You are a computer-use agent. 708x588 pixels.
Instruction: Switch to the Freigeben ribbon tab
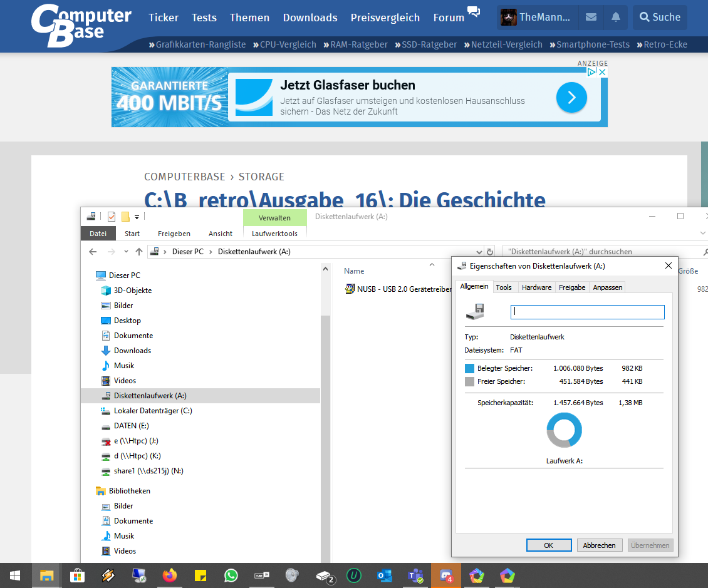(x=174, y=234)
